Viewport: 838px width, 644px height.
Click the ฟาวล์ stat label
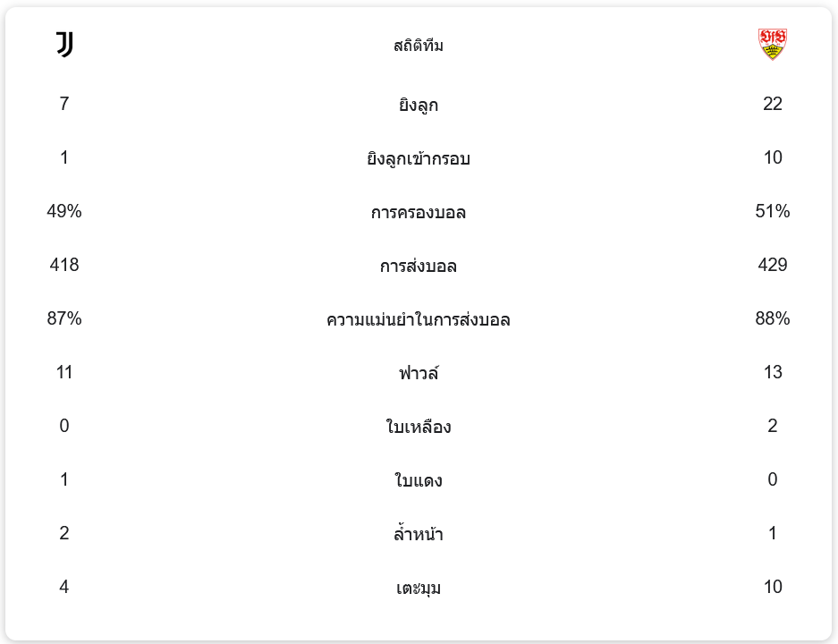[419, 373]
